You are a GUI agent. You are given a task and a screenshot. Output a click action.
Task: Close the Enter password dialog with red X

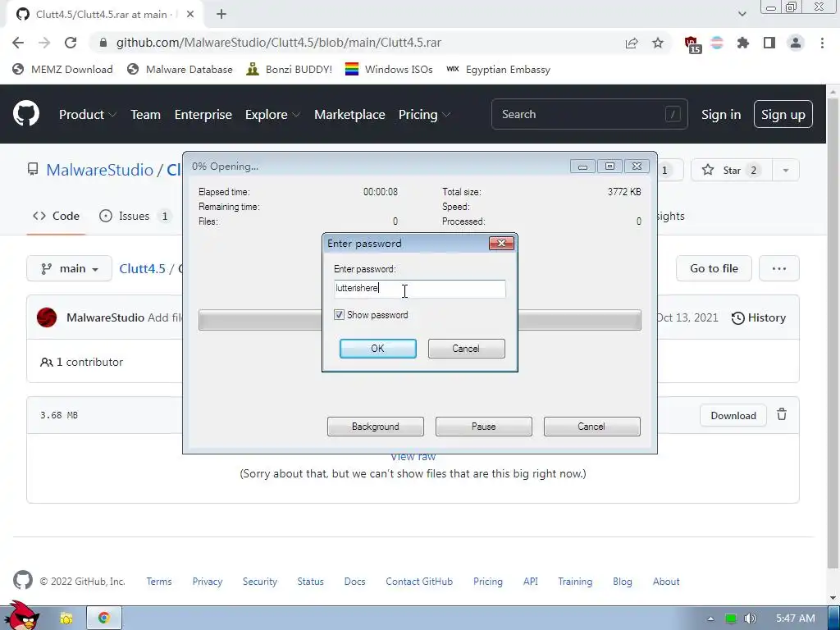501,243
